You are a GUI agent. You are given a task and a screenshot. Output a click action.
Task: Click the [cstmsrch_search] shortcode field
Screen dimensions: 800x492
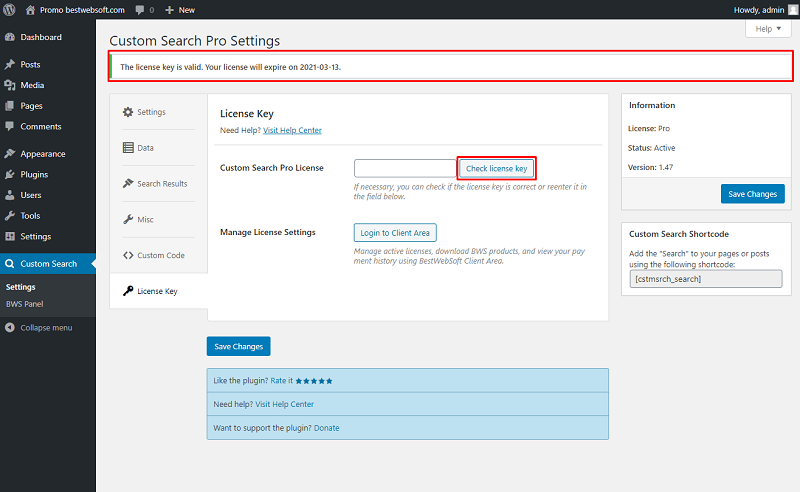click(x=706, y=279)
